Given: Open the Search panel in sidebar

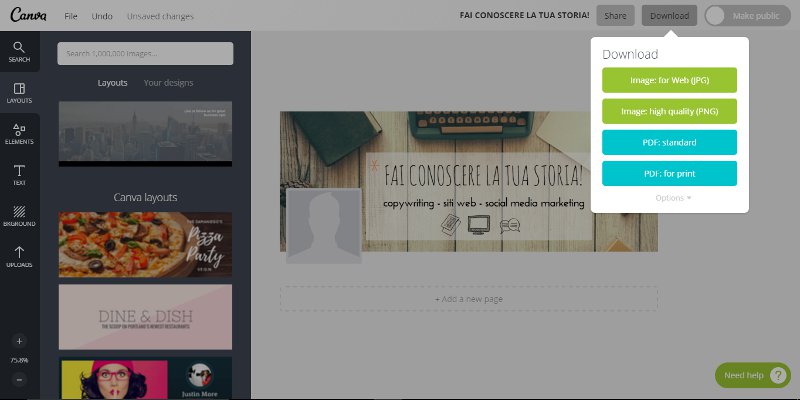Looking at the screenshot, I should (19, 52).
